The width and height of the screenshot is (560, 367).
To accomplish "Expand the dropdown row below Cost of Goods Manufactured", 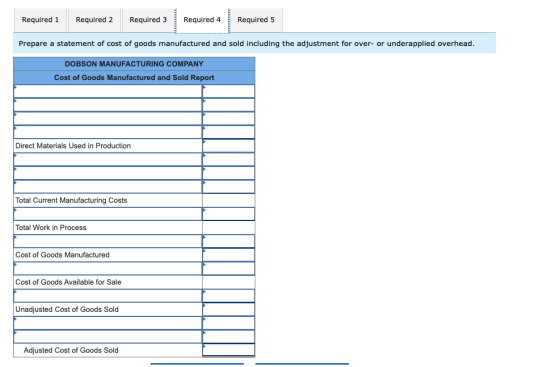I will [x=108, y=268].
